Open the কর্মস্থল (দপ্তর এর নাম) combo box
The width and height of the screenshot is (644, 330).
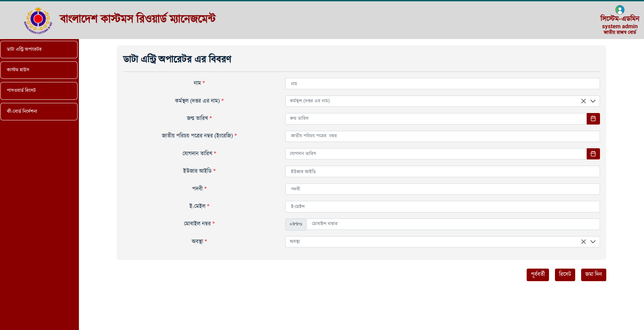point(442,101)
